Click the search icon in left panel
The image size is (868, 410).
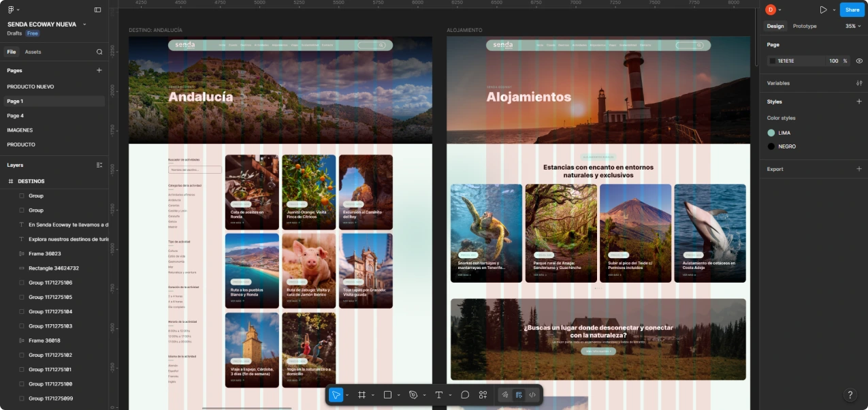click(99, 52)
